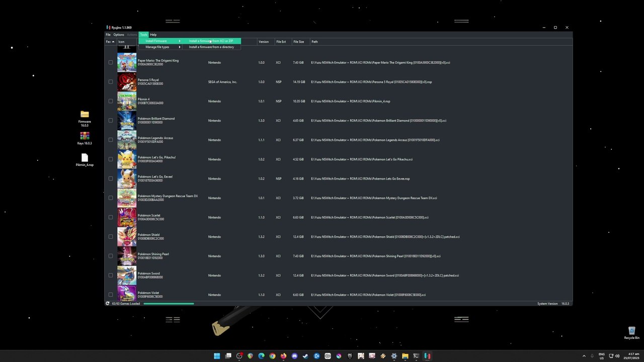Open the ENG US language switcher

[x=602, y=356]
